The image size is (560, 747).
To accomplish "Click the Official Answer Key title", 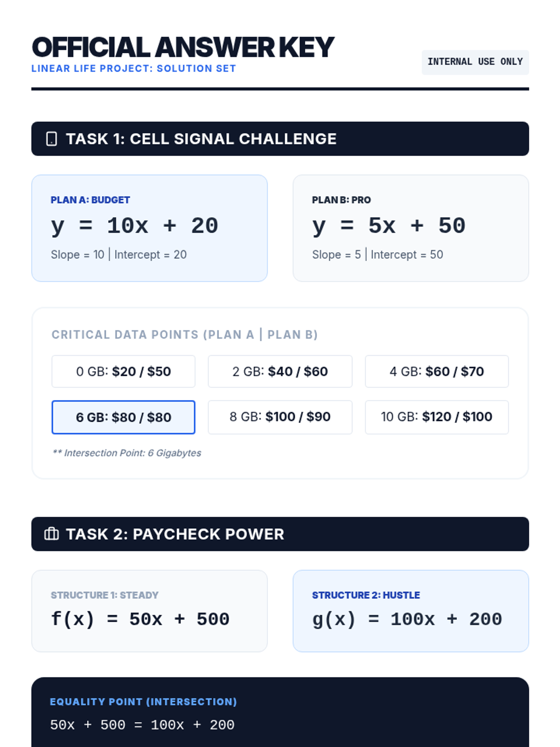I will pos(183,47).
